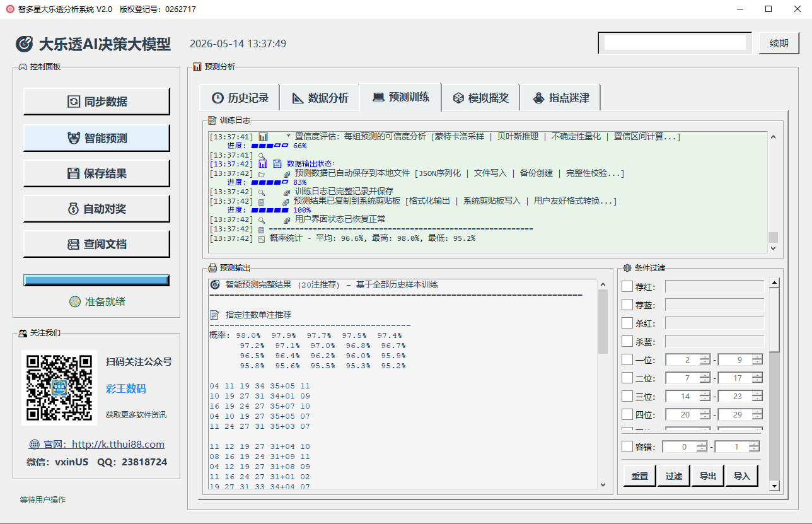Select the 预测训练 tab

point(400,97)
